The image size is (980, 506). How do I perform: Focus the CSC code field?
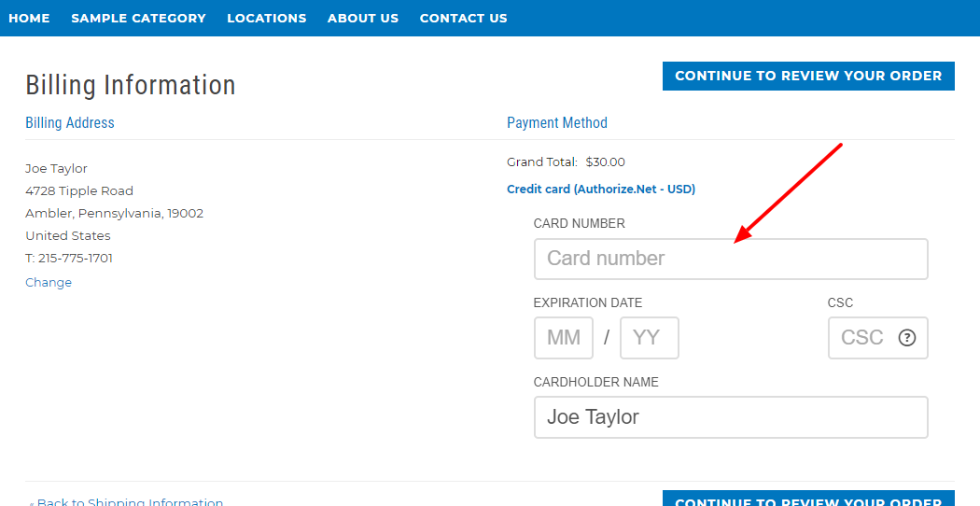click(x=877, y=338)
